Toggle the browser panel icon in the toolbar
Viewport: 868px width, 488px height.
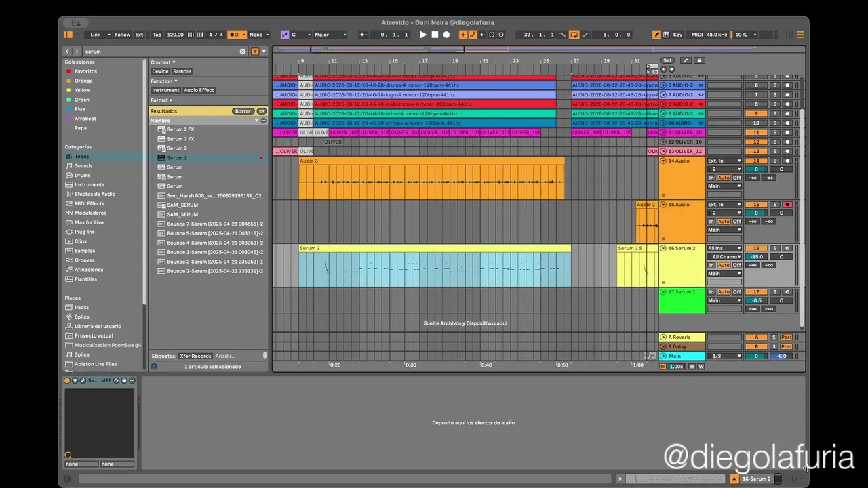pos(68,35)
